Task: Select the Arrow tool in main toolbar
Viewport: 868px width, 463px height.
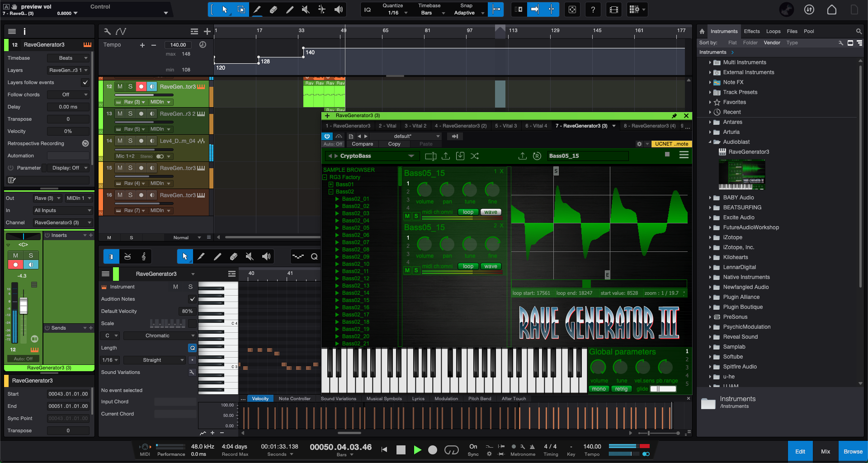Action: (x=225, y=9)
